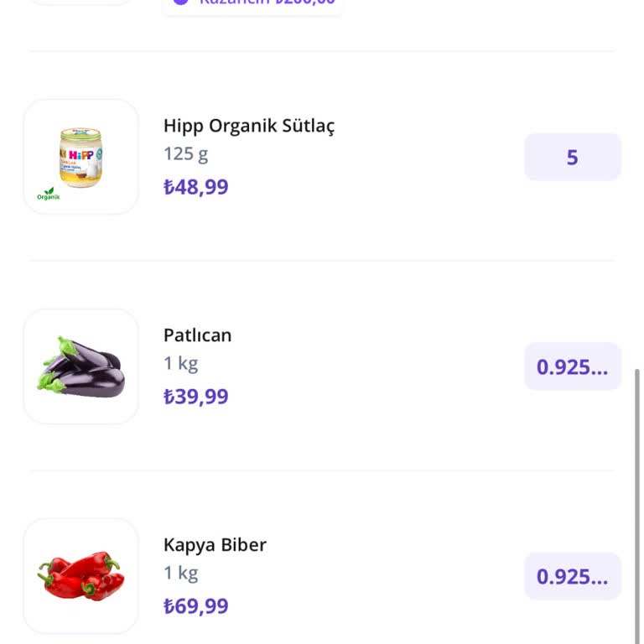Tap the partially visible Kazancın savings badge
The width and height of the screenshot is (644, 644).
click(252, 6)
